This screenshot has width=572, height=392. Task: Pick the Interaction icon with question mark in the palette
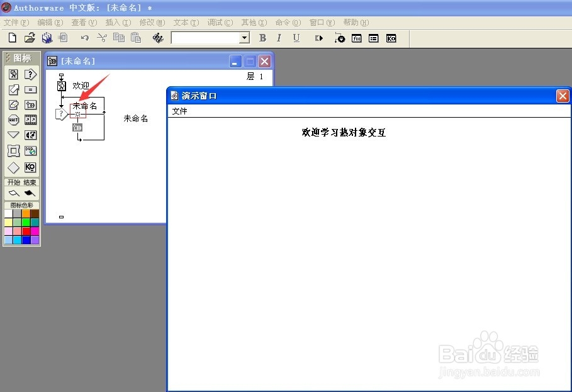(30, 74)
